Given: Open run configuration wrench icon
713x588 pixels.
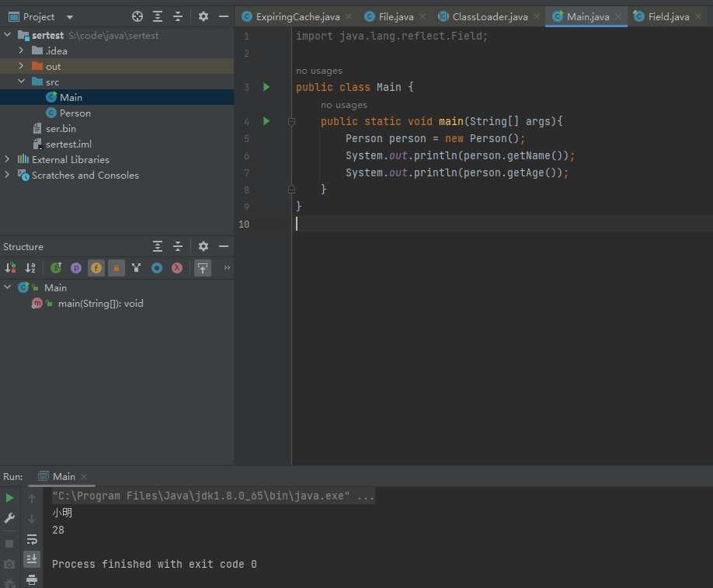Looking at the screenshot, I should (9, 518).
